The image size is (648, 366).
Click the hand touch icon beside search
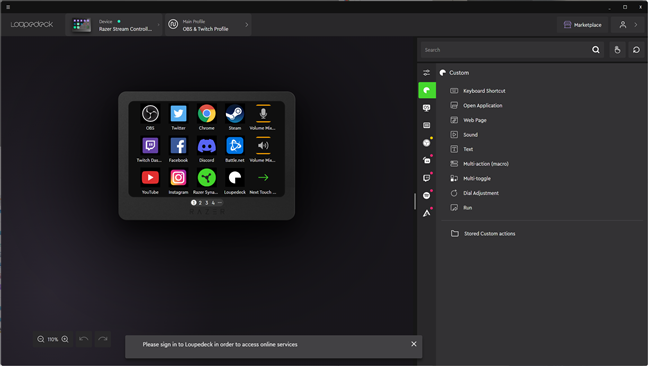(x=617, y=50)
